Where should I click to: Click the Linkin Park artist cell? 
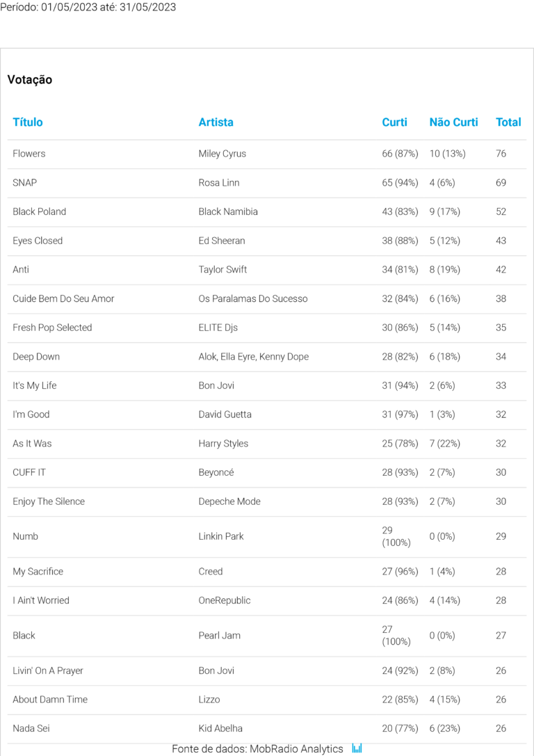221,536
